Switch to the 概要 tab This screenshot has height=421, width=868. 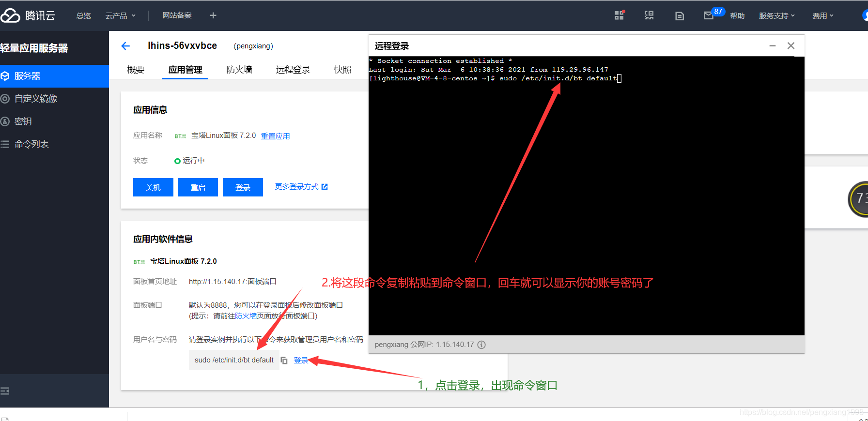pyautogui.click(x=136, y=70)
